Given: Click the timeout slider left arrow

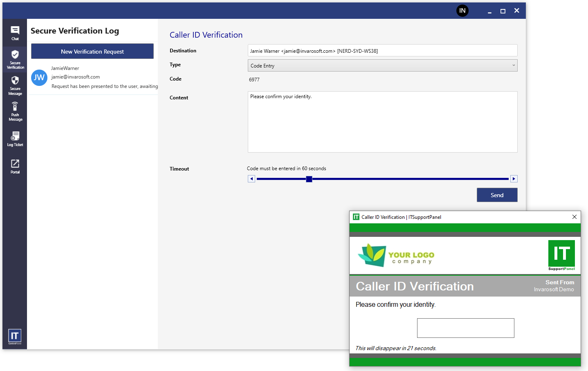Looking at the screenshot, I should point(251,179).
